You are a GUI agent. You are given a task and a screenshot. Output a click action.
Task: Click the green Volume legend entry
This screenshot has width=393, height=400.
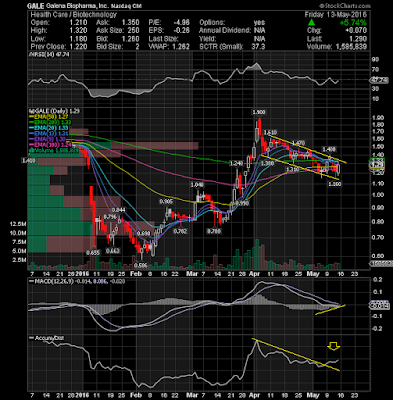click(53, 150)
